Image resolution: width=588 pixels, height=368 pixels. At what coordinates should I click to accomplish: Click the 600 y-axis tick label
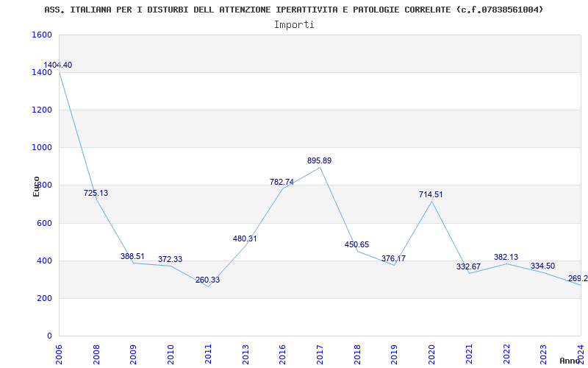pyautogui.click(x=45, y=223)
